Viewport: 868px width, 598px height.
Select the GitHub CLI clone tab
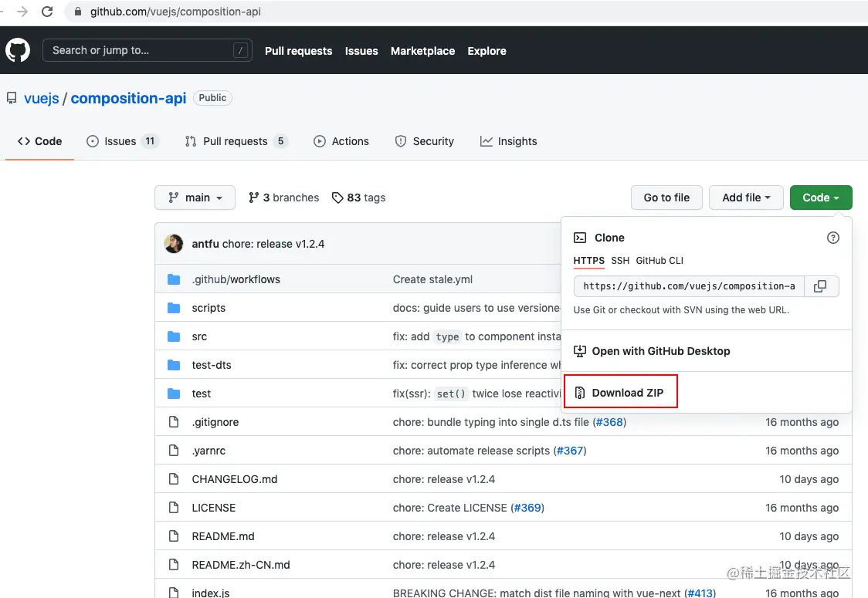[x=659, y=261]
